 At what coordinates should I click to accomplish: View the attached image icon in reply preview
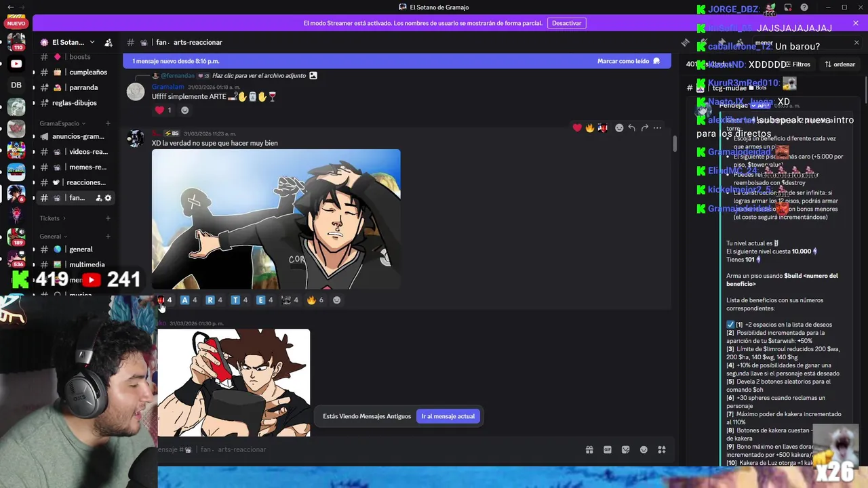coord(313,75)
